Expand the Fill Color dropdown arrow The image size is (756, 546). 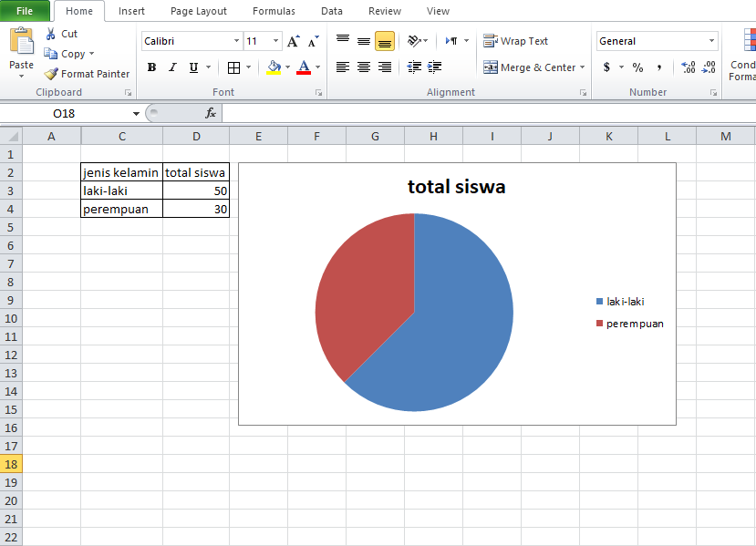(285, 67)
